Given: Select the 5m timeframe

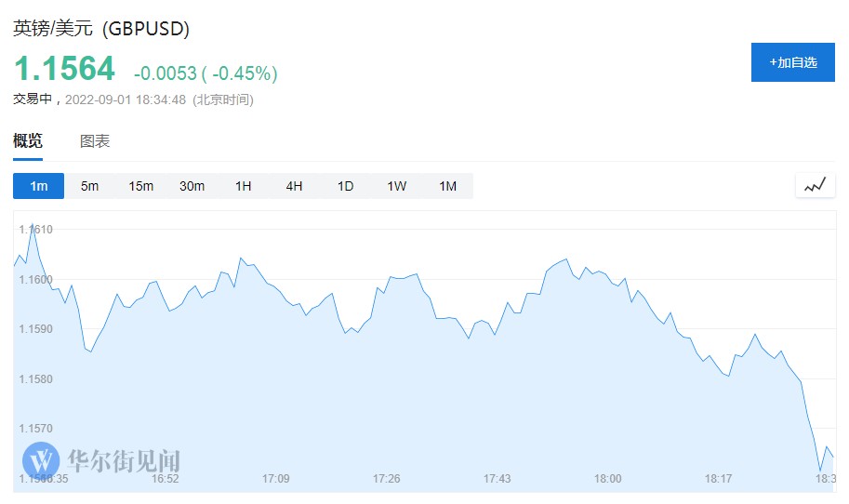Looking at the screenshot, I should (89, 186).
